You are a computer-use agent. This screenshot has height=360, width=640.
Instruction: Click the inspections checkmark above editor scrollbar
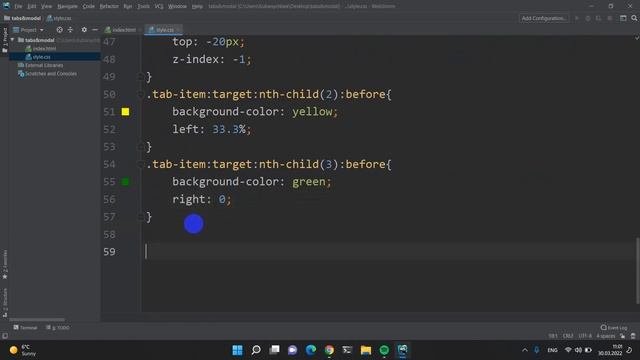(x=636, y=38)
